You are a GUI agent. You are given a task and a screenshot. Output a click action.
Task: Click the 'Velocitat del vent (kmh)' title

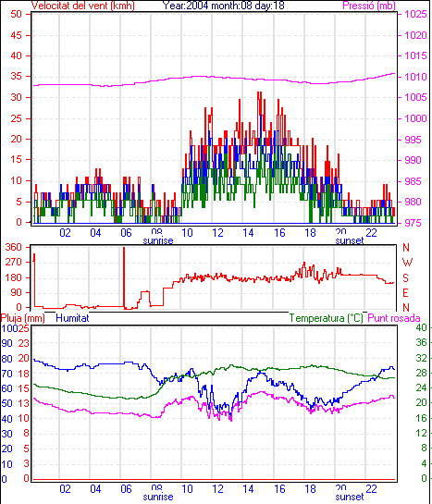(x=83, y=6)
